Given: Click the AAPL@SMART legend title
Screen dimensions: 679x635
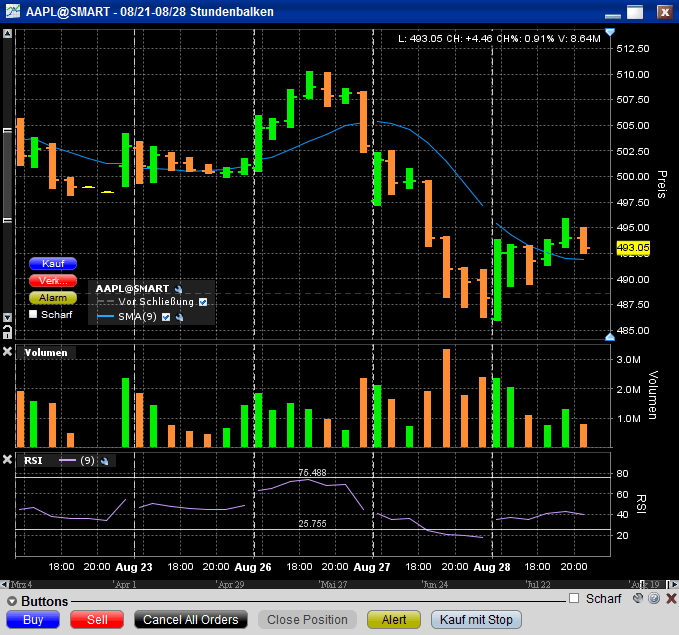Looking at the screenshot, I should [132, 288].
